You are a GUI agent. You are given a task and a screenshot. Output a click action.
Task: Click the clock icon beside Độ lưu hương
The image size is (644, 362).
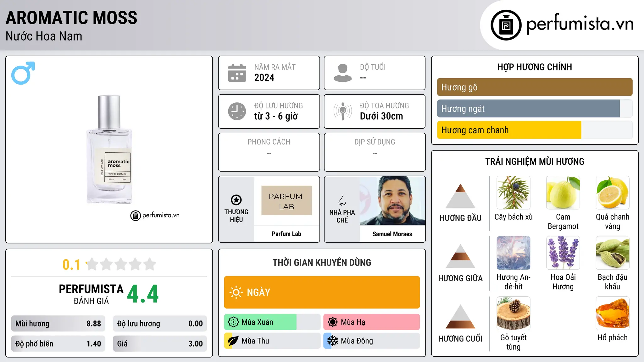[237, 111]
